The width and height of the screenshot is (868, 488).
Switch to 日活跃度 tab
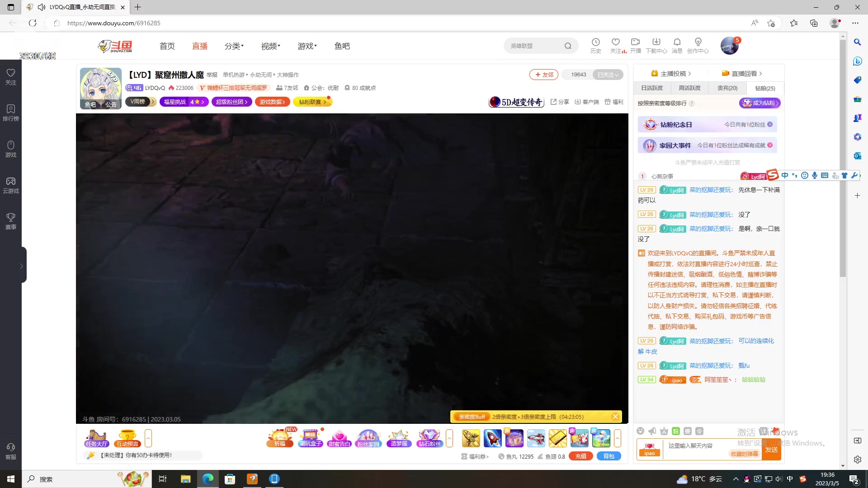pos(652,88)
